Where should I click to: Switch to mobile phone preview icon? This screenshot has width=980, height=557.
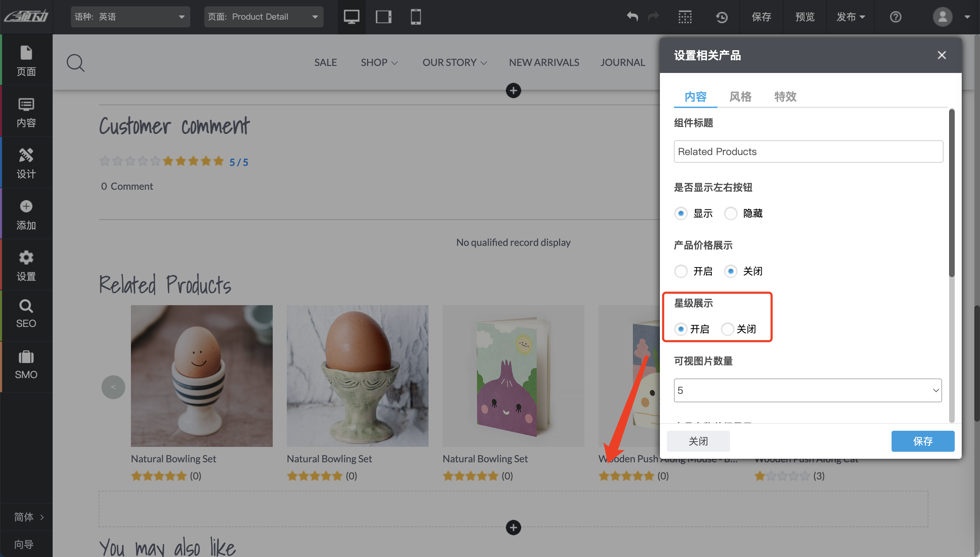coord(416,17)
